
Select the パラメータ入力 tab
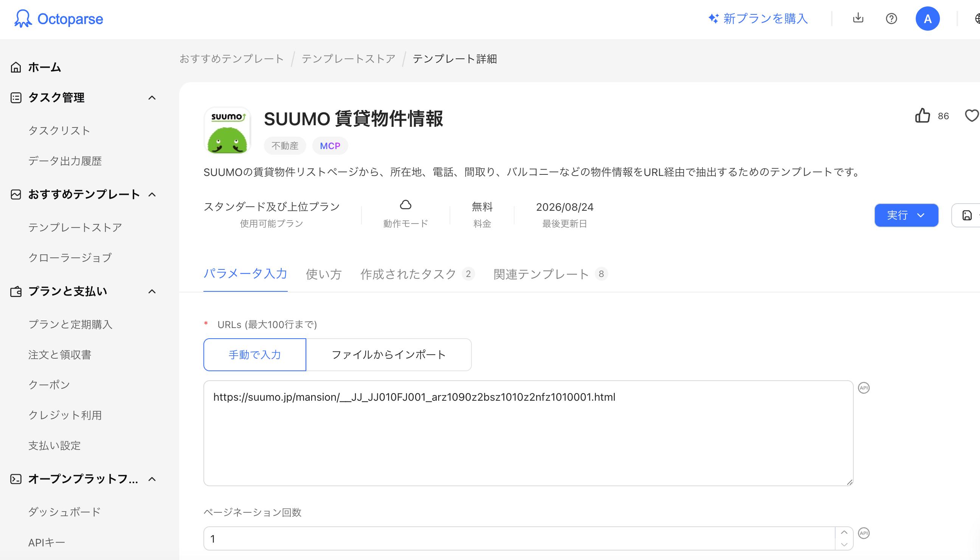[245, 274]
